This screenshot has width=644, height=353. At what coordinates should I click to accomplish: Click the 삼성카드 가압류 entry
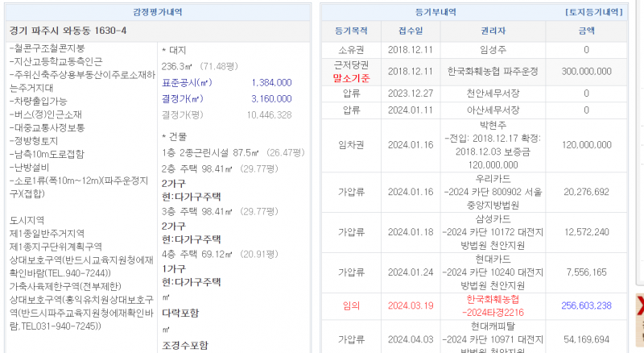[493, 232]
